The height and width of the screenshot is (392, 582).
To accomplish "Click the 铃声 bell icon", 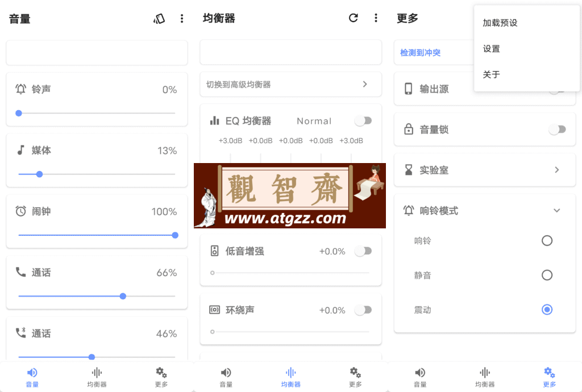I will 21,89.
